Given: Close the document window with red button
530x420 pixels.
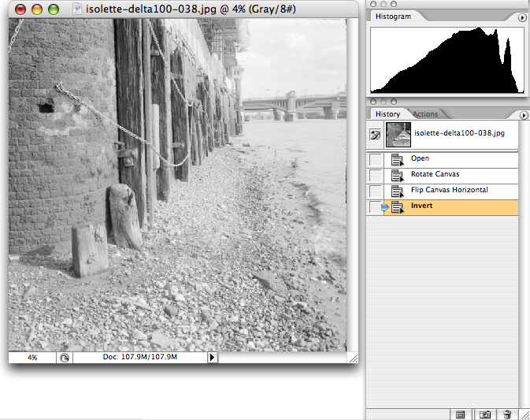Looking at the screenshot, I should coord(20,9).
